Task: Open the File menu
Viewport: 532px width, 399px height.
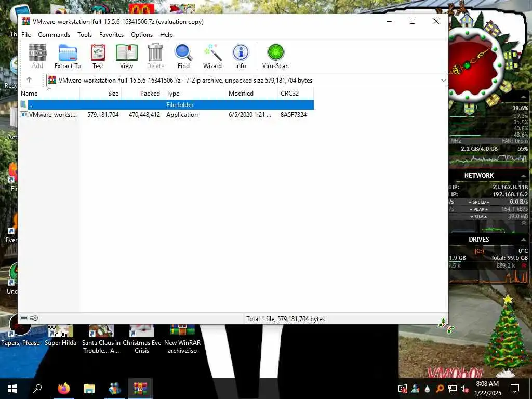Action: 26,35
